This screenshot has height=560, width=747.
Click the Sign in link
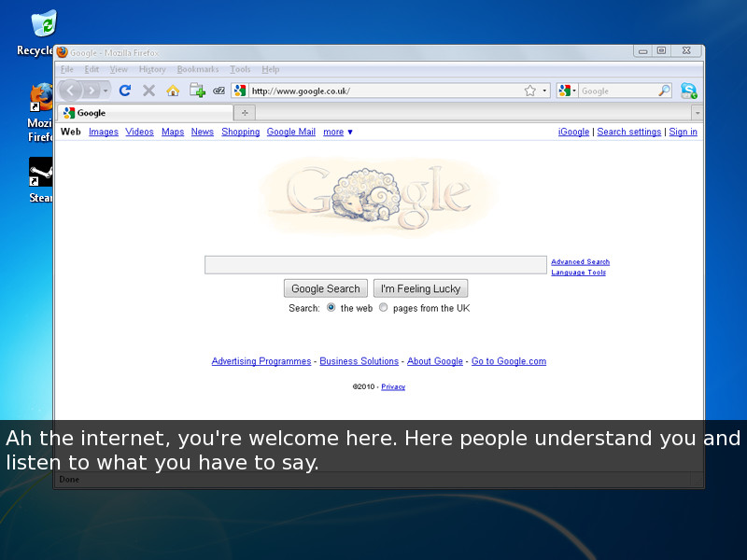pos(683,132)
